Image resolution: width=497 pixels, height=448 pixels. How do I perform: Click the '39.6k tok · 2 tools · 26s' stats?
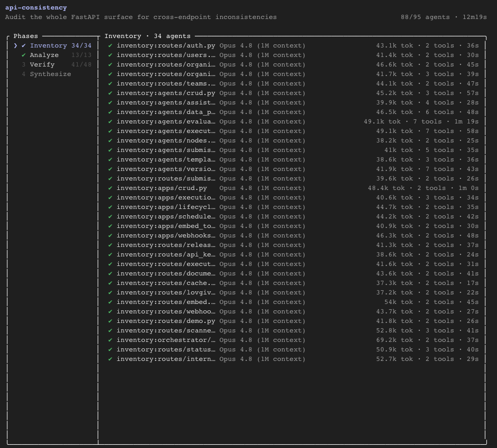pos(427,178)
